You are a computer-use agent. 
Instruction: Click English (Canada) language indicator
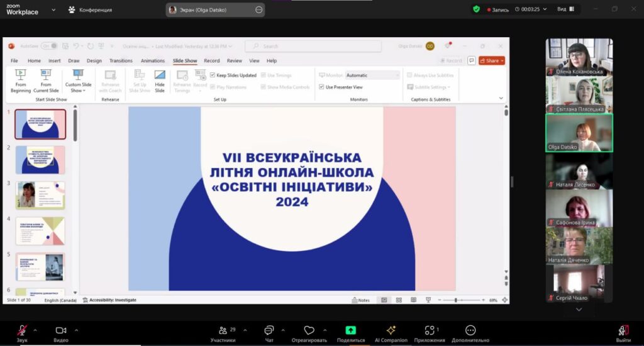[60, 300]
